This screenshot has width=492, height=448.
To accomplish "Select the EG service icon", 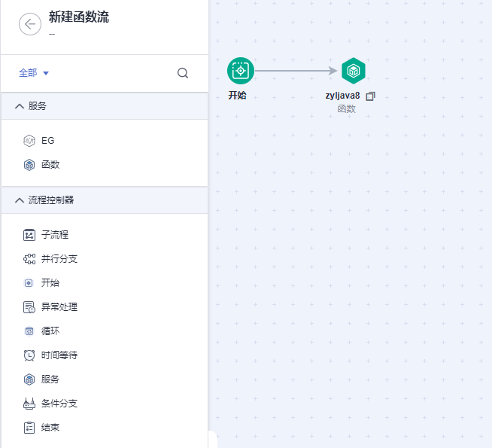I will (x=29, y=141).
